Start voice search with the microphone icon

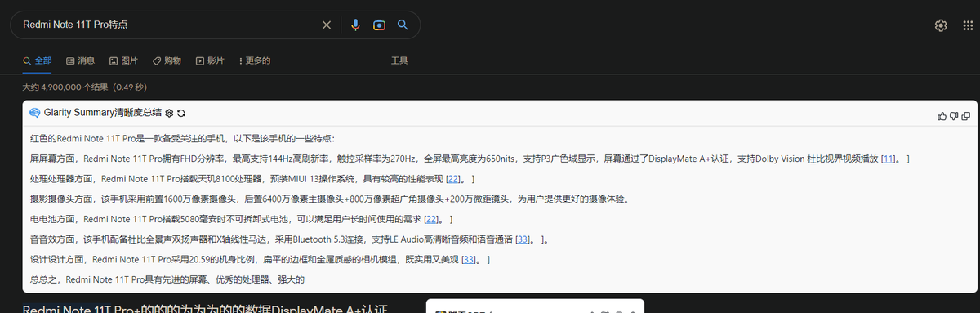[355, 25]
